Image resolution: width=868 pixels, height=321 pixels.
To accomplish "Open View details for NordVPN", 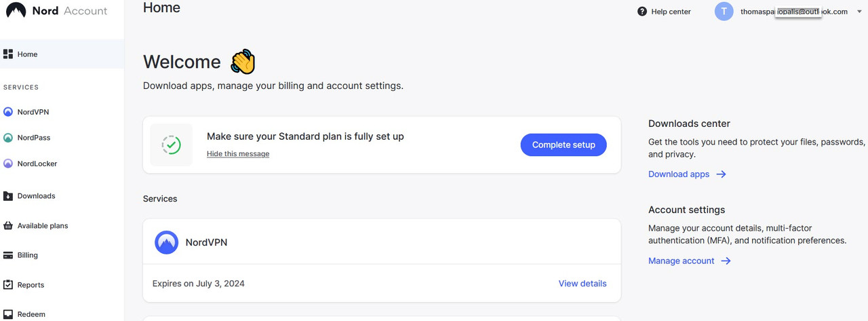I will pos(582,284).
